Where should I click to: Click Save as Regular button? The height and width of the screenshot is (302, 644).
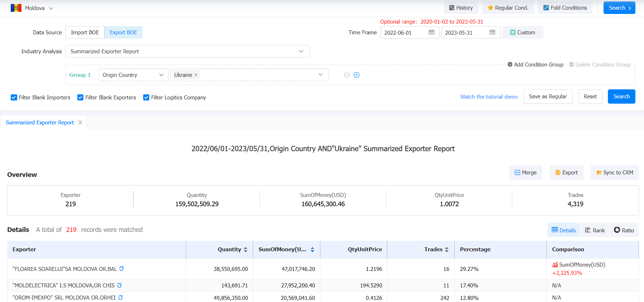tap(548, 96)
